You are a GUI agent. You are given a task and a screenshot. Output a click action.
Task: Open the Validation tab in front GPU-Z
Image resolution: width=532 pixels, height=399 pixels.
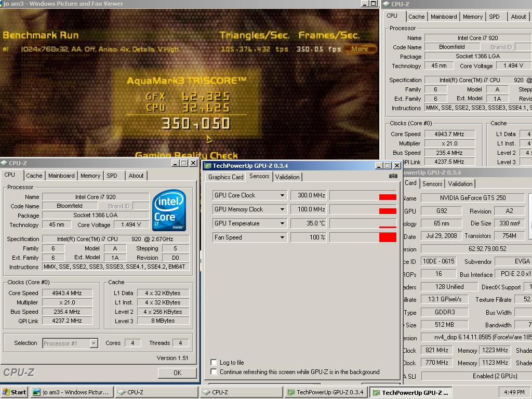pos(287,177)
